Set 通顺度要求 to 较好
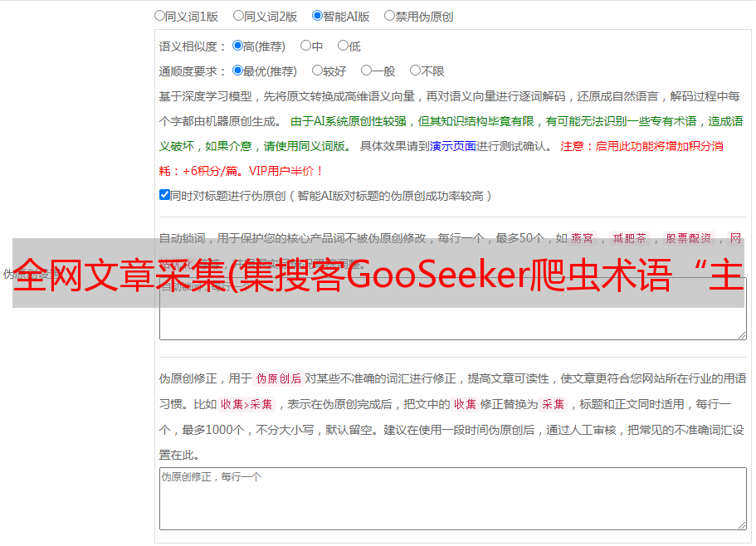756x546 pixels. click(317, 71)
